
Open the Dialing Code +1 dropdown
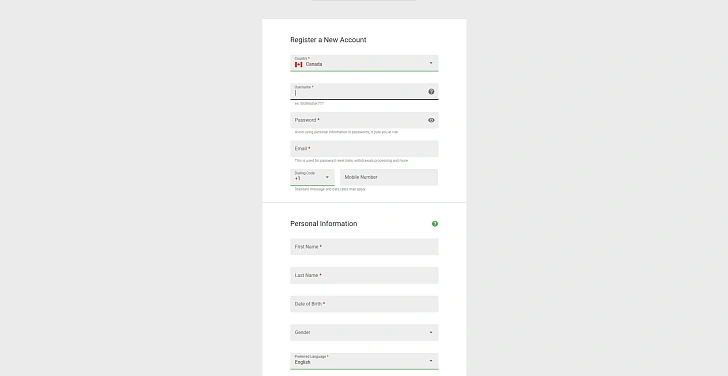click(x=312, y=177)
